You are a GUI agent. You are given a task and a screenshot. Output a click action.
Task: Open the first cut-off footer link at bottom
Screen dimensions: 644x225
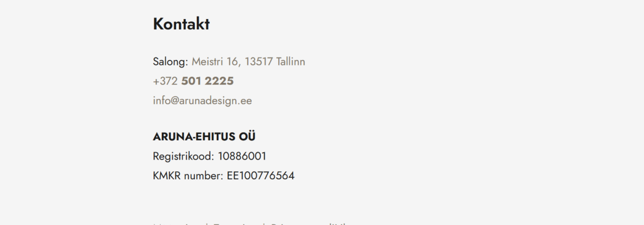(178, 223)
